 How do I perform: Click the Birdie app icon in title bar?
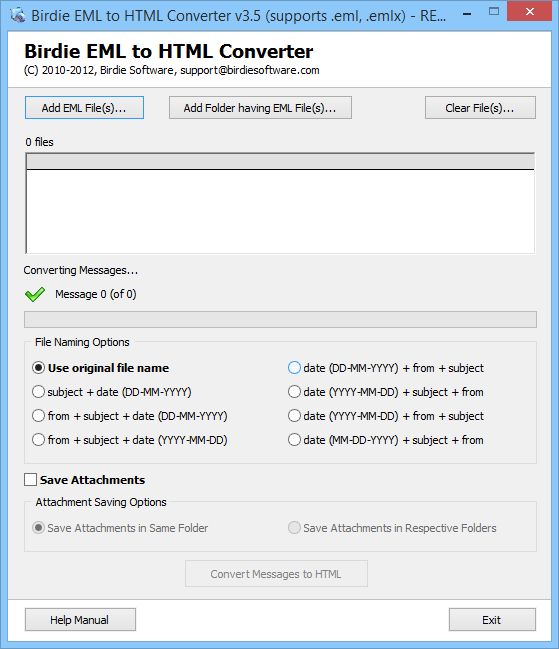[x=17, y=15]
